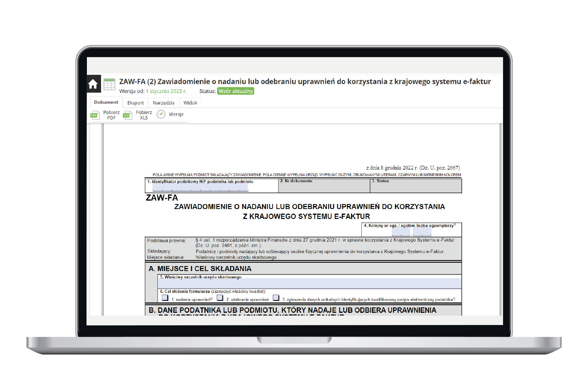Click the Wersje clock icon
The width and height of the screenshot is (588, 392).
pyautogui.click(x=161, y=114)
